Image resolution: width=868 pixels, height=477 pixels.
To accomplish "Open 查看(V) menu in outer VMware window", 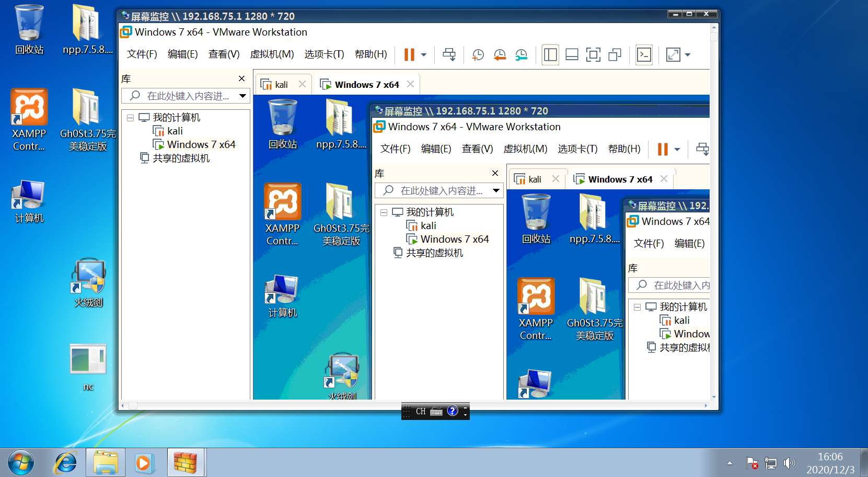I will pyautogui.click(x=224, y=54).
